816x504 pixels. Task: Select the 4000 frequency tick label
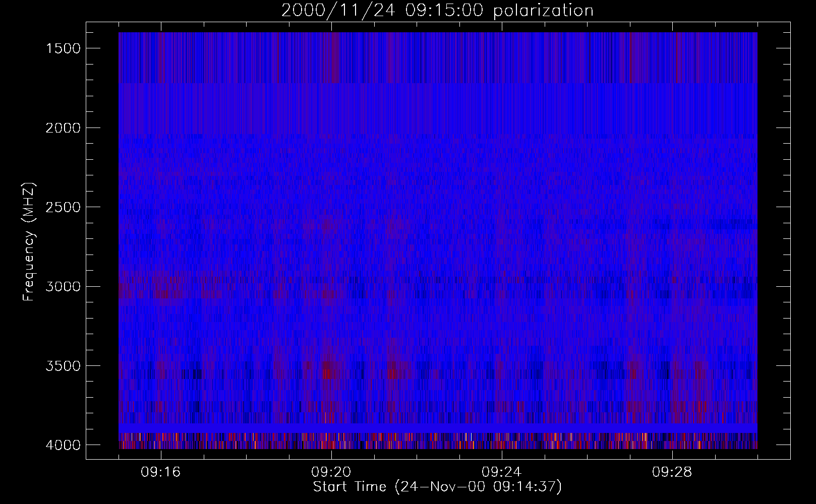(63, 445)
